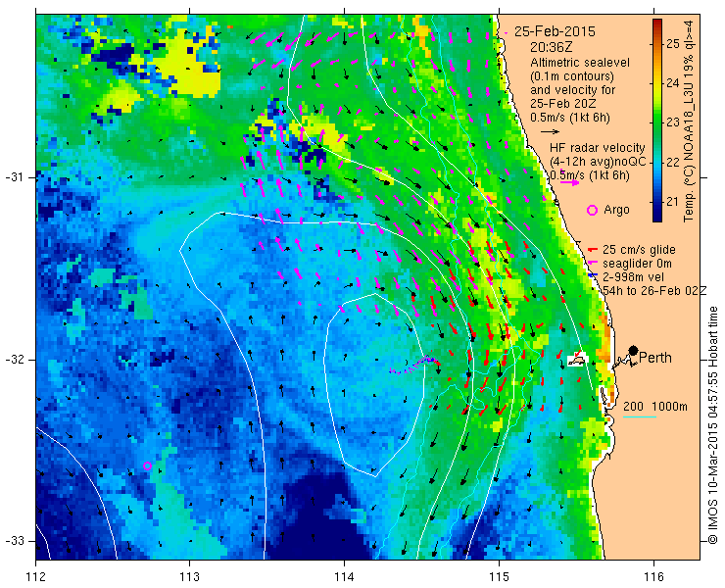Click the latitude -31 axis label

[15, 177]
